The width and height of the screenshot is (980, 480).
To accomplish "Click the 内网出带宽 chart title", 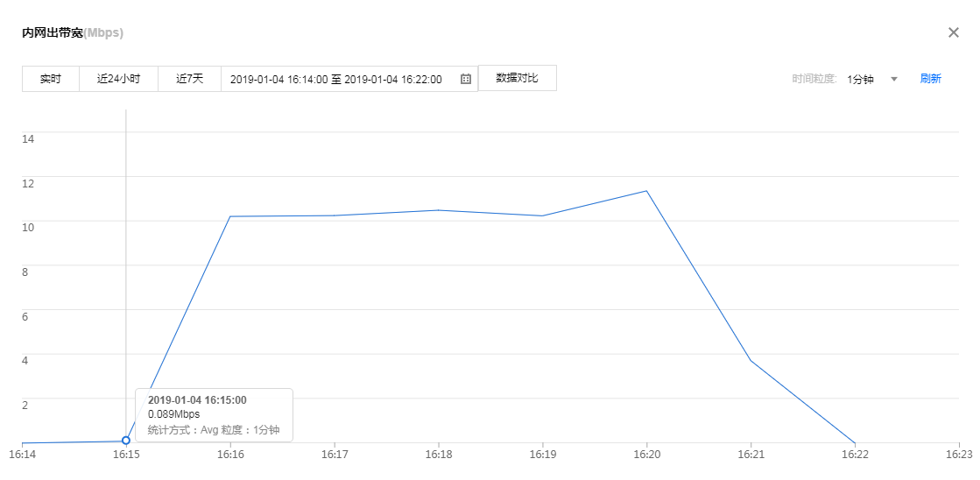I will [52, 33].
